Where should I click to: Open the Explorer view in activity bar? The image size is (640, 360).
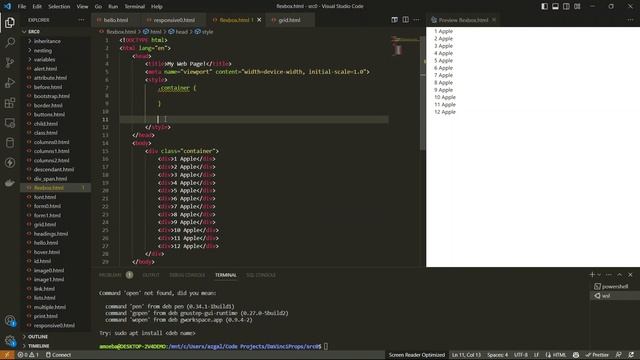coord(10,22)
